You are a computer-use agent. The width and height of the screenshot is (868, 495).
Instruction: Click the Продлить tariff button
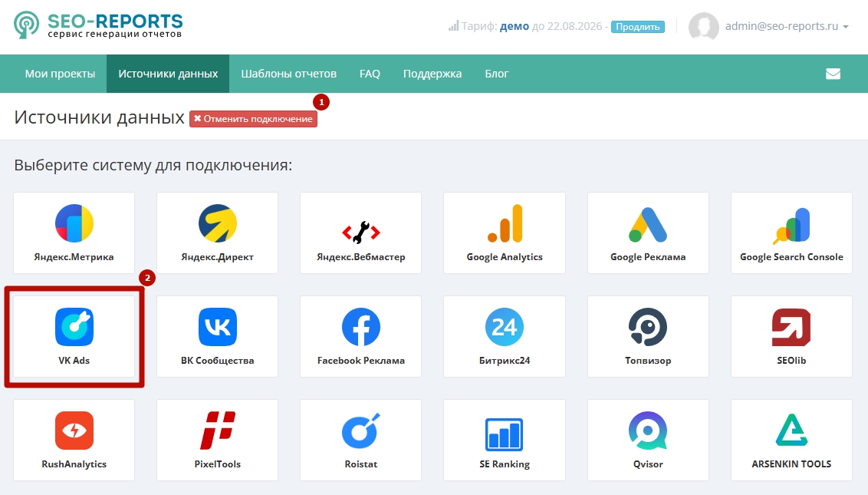click(x=638, y=27)
